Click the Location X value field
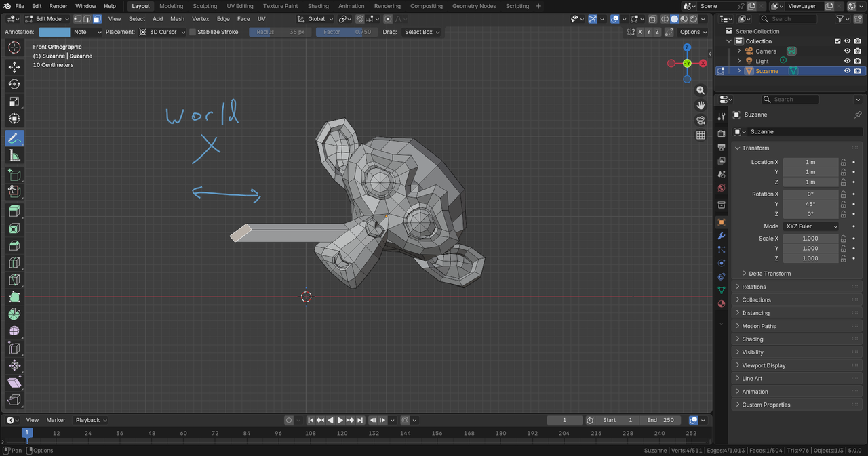 coord(810,162)
